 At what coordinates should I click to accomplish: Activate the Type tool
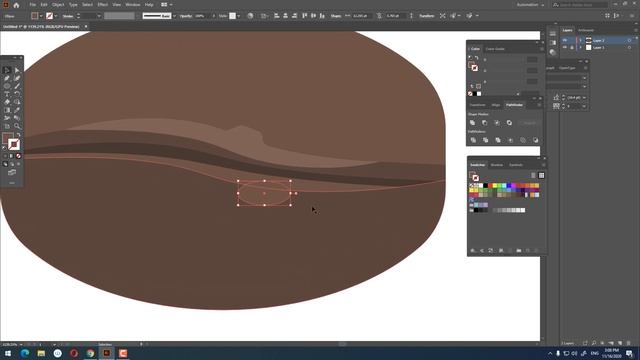[7, 94]
